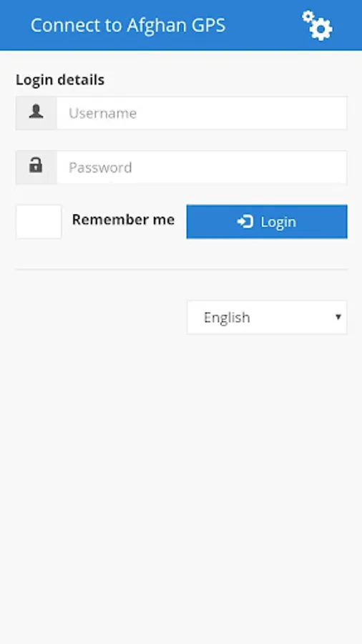Screen dimensions: 362x644
Task: Open the settings gears icon
Action: [317, 26]
